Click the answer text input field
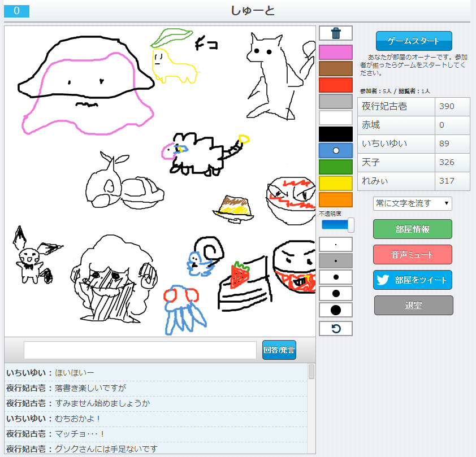 tap(140, 350)
